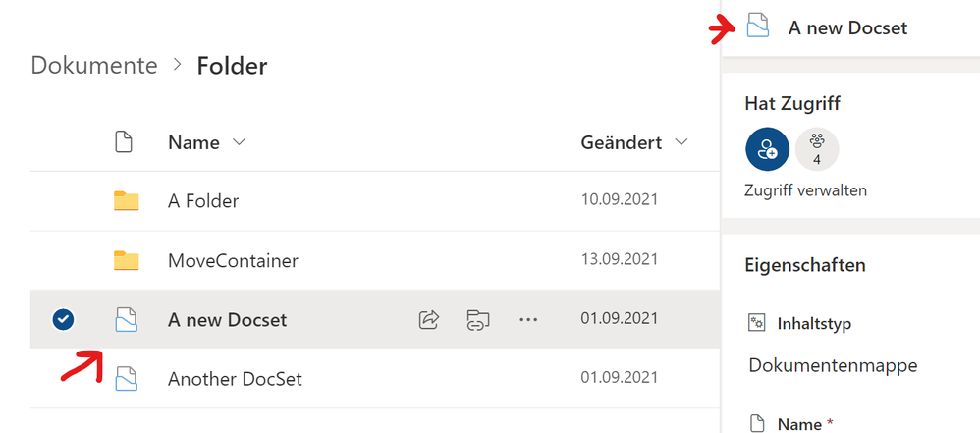
Task: Click the file type column header icon
Action: click(x=124, y=142)
